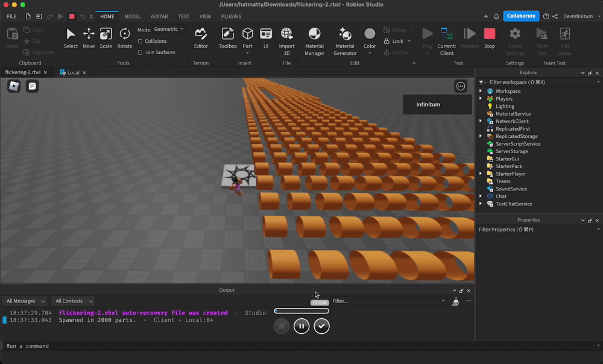Open Studio help icon
This screenshot has width=603, height=364.
tap(546, 16)
